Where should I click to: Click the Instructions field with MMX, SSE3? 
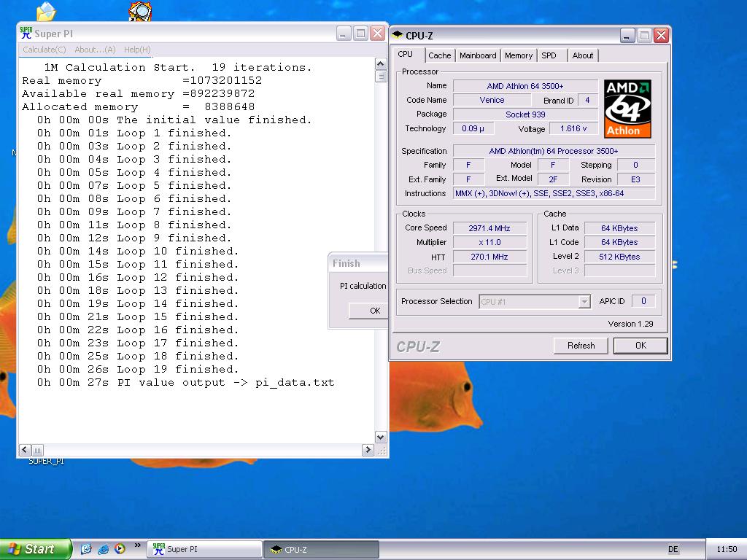(x=554, y=193)
